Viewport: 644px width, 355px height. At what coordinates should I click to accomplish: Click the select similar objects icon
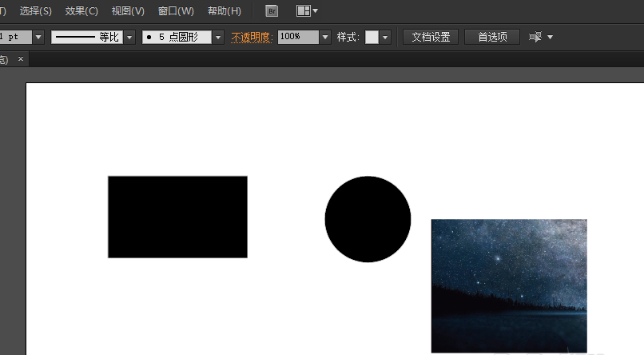point(535,37)
